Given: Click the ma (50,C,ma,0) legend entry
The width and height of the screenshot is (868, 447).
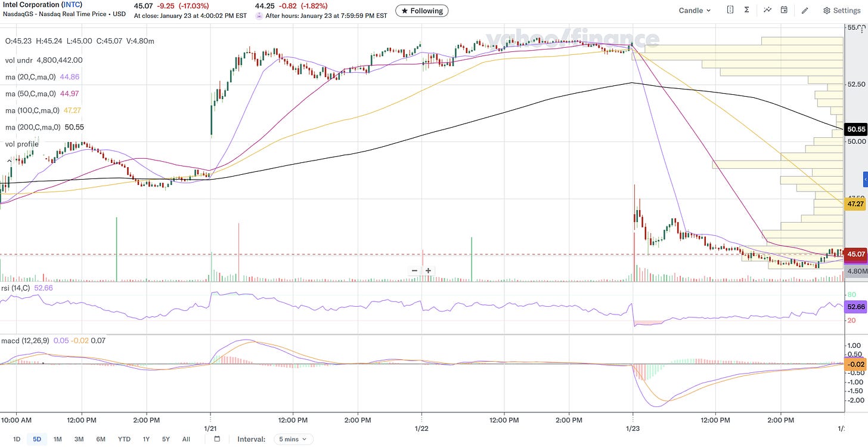Looking at the screenshot, I should click(43, 94).
